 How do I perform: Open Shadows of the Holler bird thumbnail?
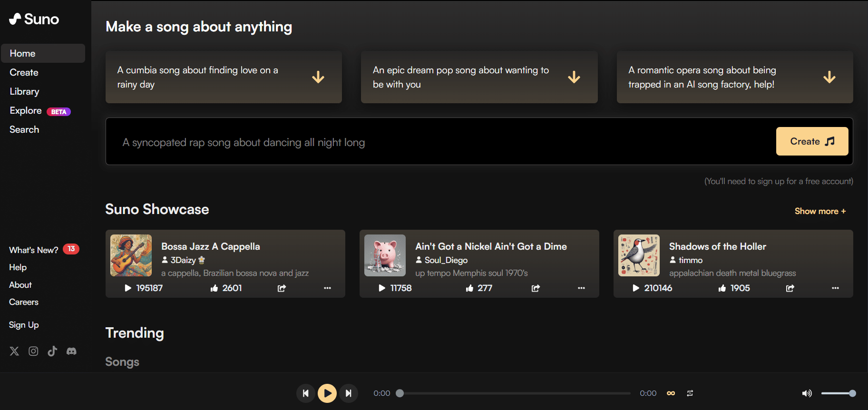(x=639, y=255)
